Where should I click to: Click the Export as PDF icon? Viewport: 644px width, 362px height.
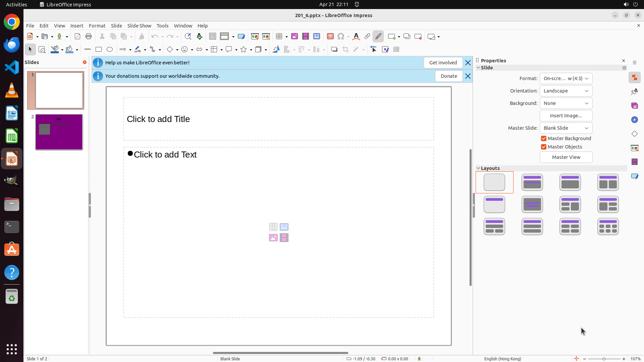pos(77,37)
